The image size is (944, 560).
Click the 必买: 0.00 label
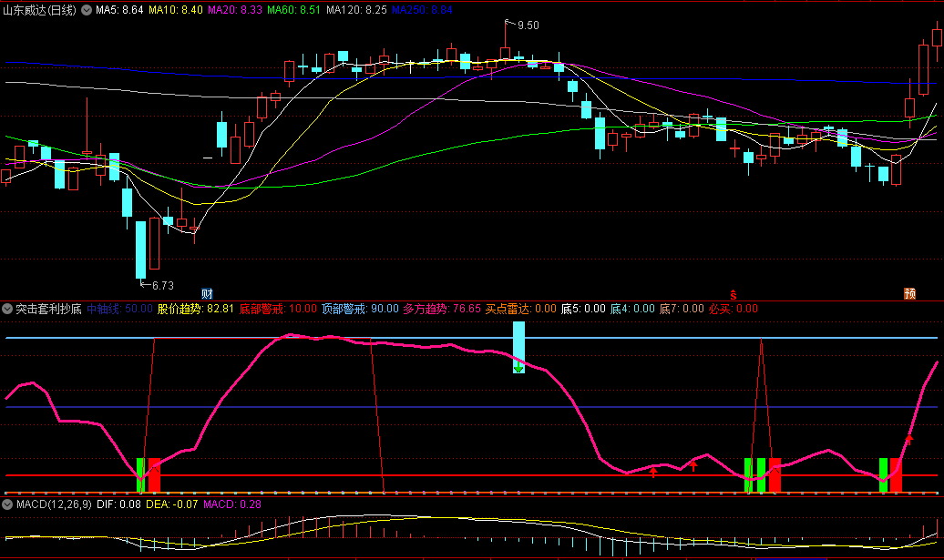pos(734,310)
